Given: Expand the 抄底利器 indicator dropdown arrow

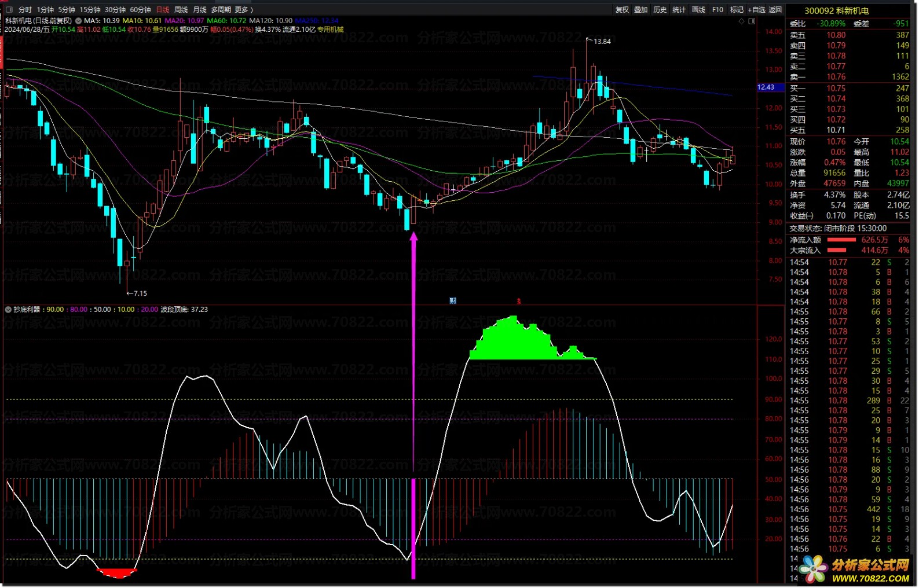Looking at the screenshot, I should pyautogui.click(x=8, y=310).
